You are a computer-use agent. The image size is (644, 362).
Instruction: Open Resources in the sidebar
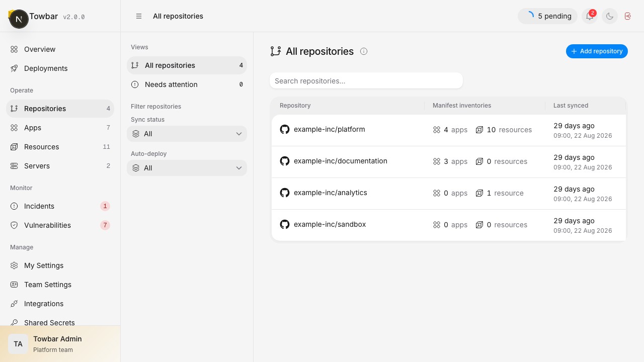coord(60,147)
